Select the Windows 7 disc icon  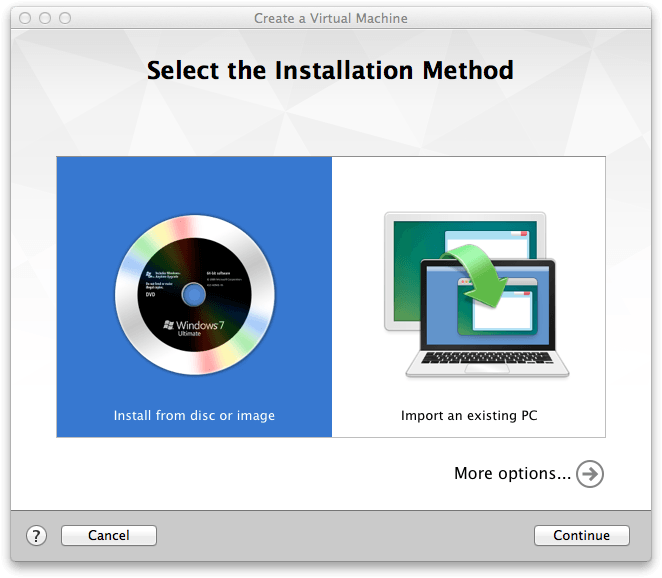coord(195,295)
